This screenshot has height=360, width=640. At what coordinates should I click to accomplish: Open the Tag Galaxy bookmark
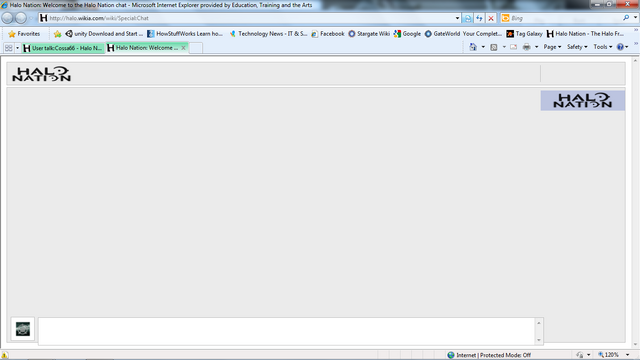pyautogui.click(x=524, y=34)
